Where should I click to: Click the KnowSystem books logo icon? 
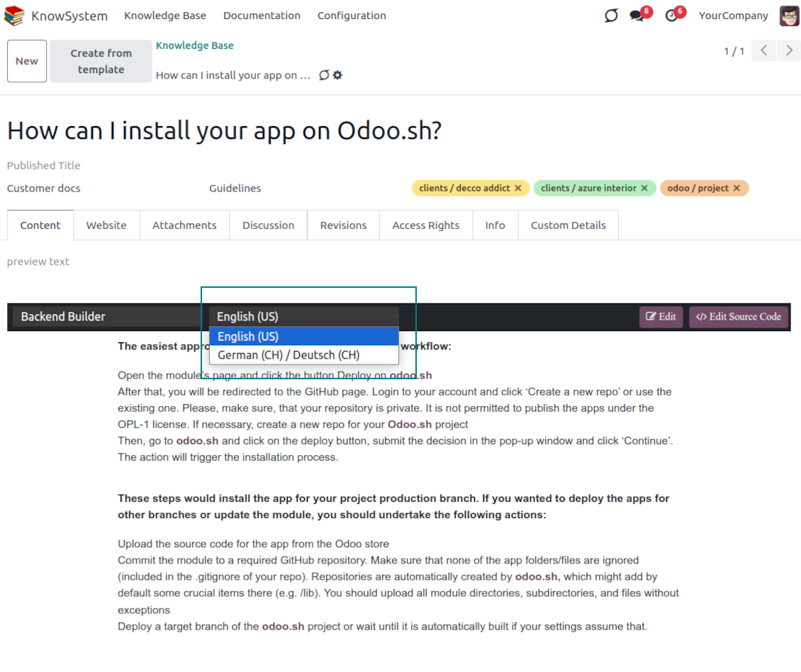pyautogui.click(x=13, y=16)
